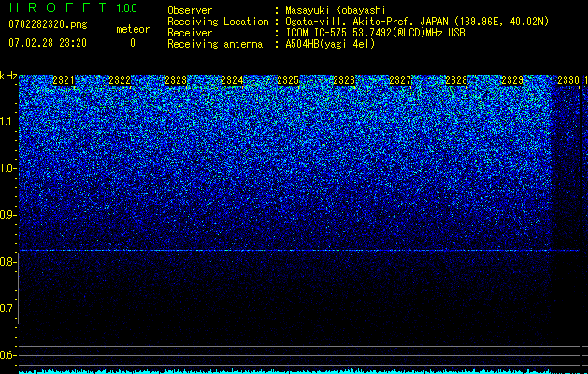588x374 pixels.
Task: Click the Receiver value ICOM IC-575
Action: pos(317,33)
